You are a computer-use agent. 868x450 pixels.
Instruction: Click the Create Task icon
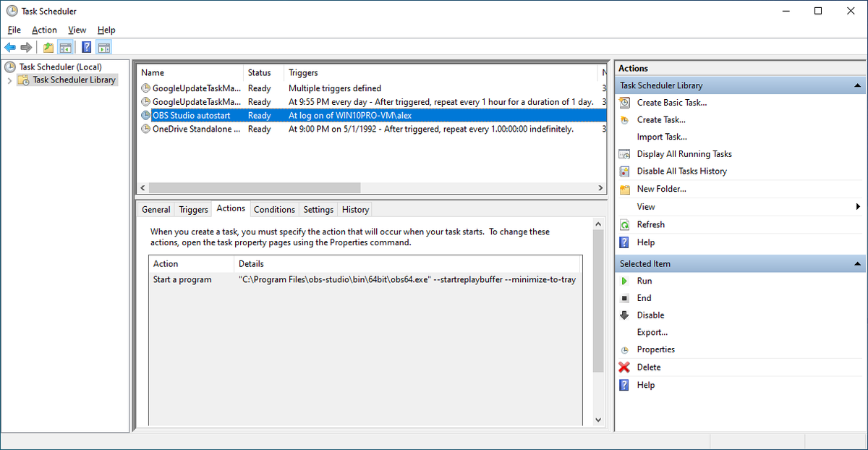tap(625, 120)
